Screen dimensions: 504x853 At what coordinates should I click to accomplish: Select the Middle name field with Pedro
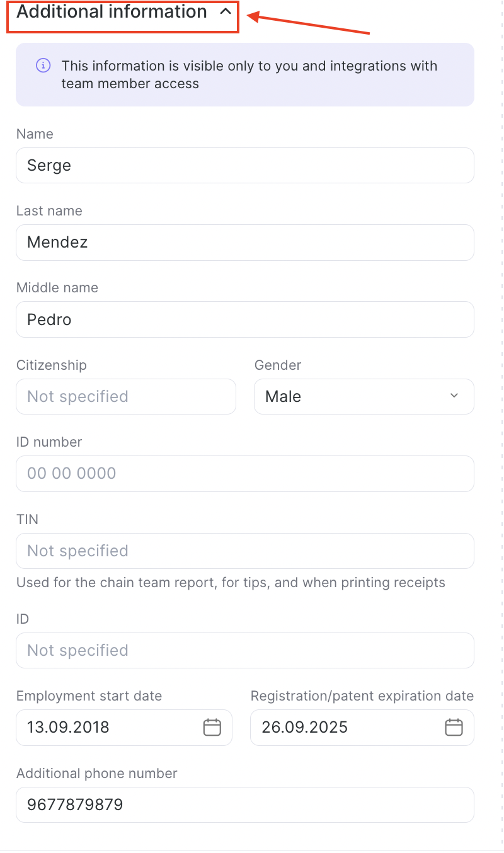coord(244,319)
